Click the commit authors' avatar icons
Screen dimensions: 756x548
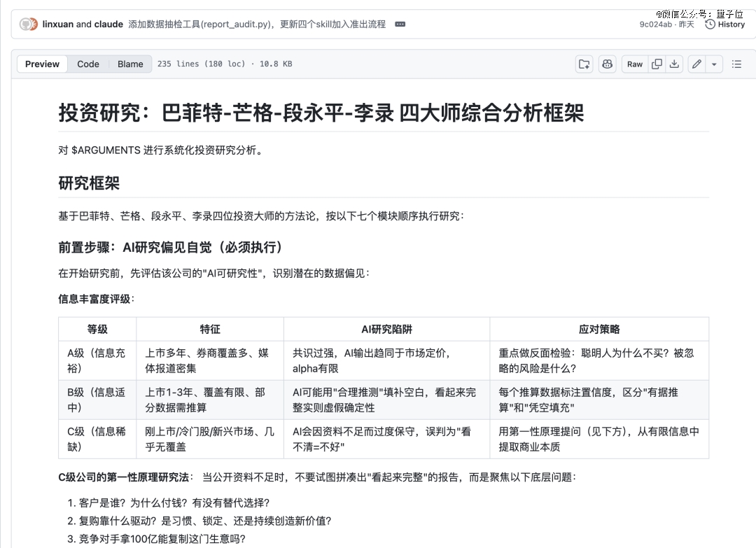28,24
